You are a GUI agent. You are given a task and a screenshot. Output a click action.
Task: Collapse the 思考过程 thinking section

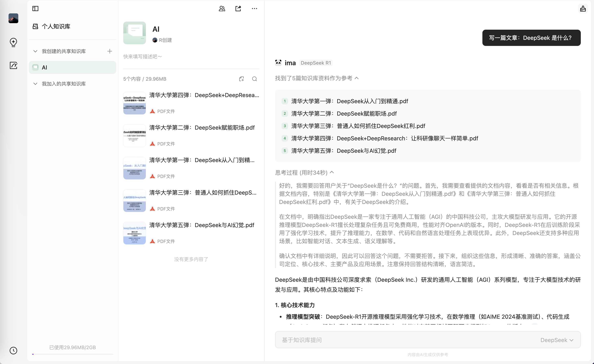332,172
